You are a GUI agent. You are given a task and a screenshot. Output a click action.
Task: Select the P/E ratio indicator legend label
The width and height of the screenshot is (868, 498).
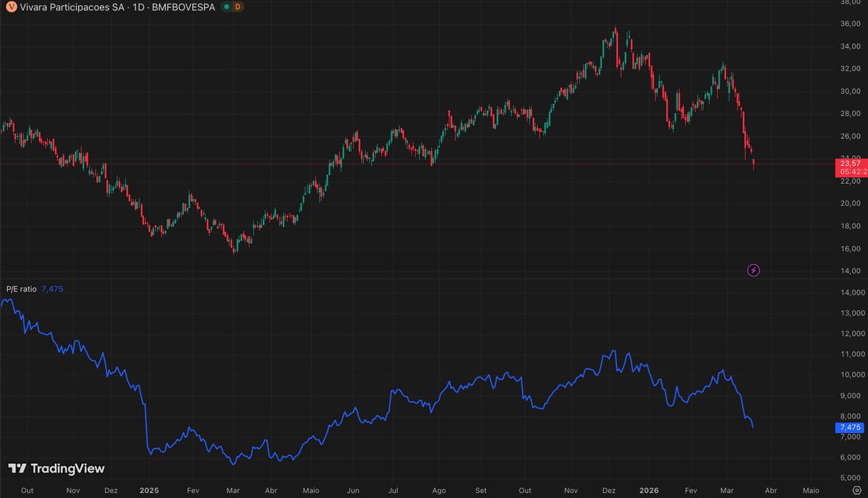21,289
